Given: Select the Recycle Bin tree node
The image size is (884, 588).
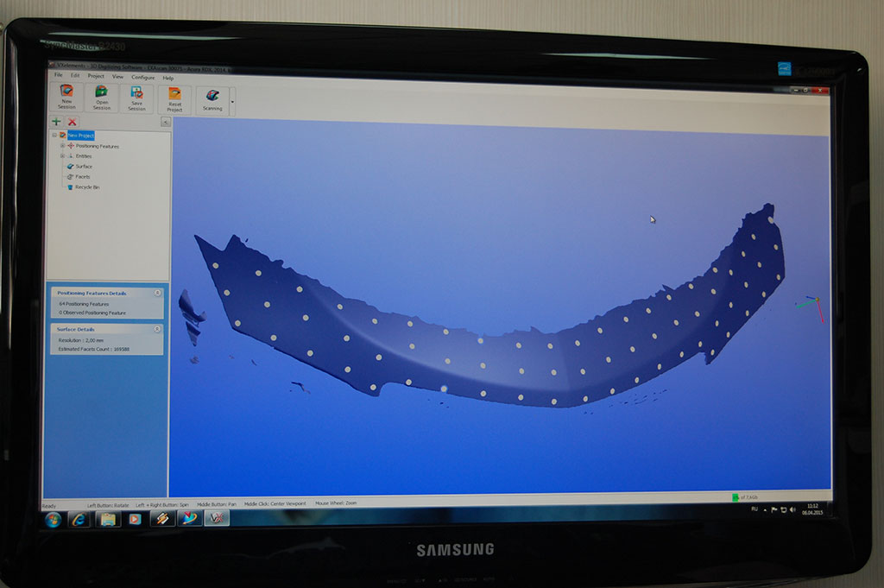Looking at the screenshot, I should [x=86, y=187].
